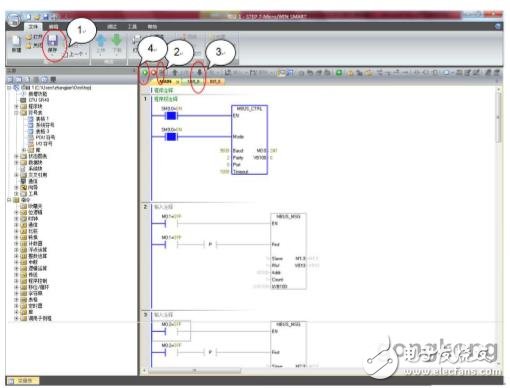The height and width of the screenshot is (388, 510).
Task: Switch to the 工具 (Tools) ribbon tab
Action: point(132,26)
